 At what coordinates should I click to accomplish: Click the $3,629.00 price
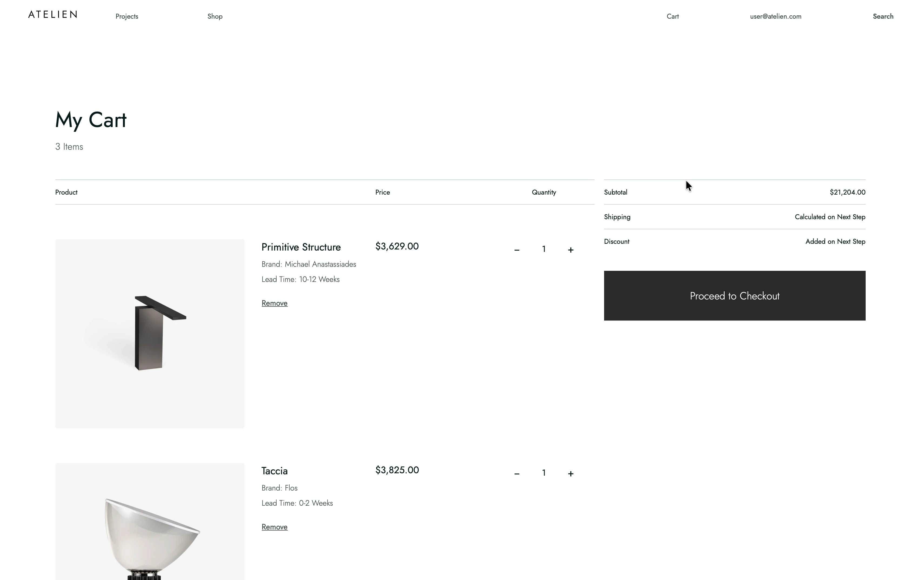point(397,246)
